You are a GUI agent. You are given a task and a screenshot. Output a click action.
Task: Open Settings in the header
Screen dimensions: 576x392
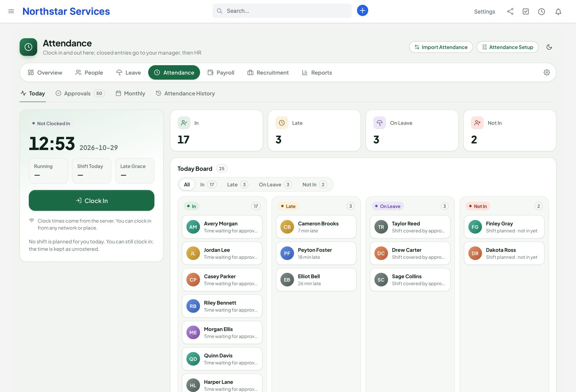(x=485, y=12)
